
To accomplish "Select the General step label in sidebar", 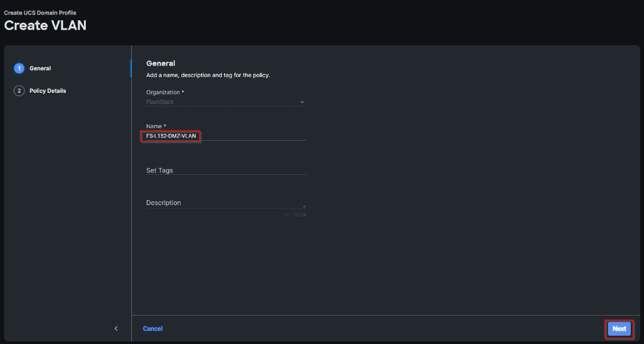I will [40, 68].
